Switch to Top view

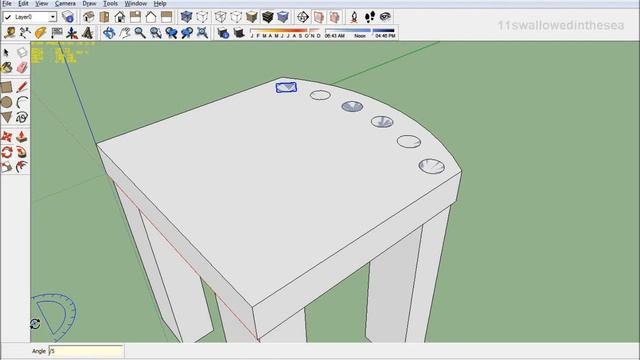tap(104, 17)
